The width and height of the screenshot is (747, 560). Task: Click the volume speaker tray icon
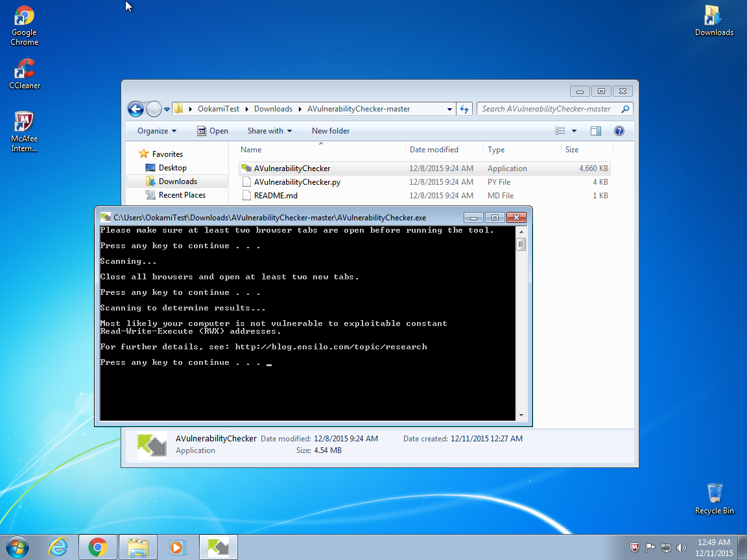tap(680, 548)
